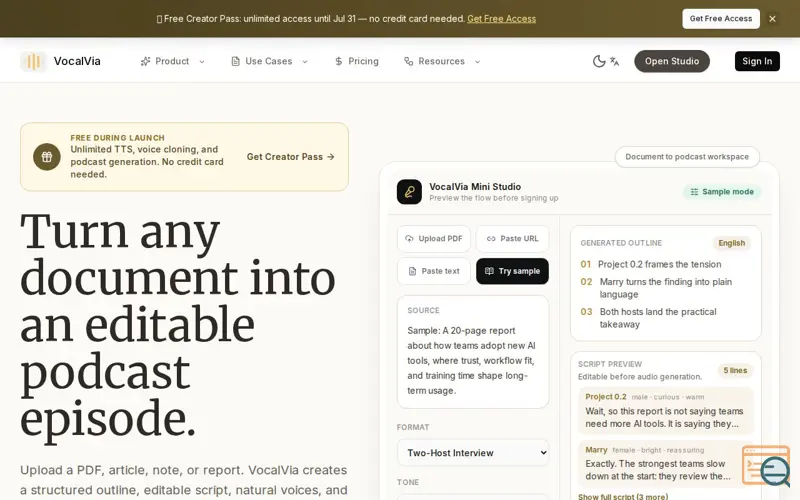Image resolution: width=800 pixels, height=500 pixels.
Task: Click the VocalVia logo icon
Action: point(33,61)
